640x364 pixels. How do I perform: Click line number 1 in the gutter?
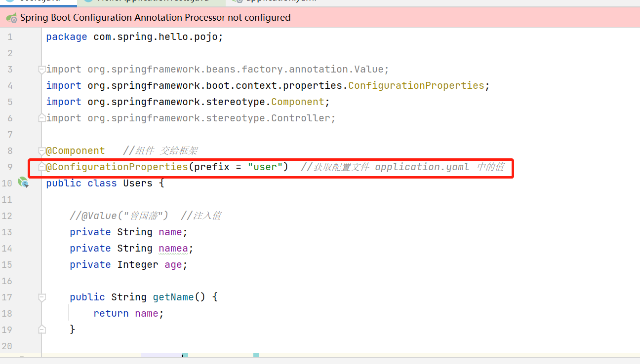click(10, 36)
